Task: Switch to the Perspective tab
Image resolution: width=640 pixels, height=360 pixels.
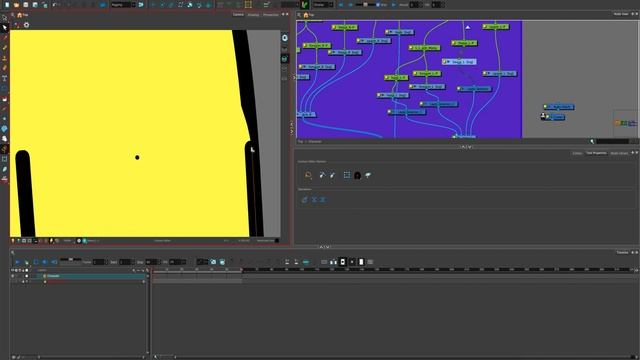Action: click(x=270, y=15)
